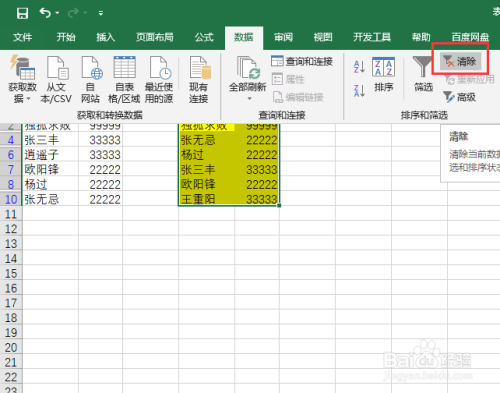The height and width of the screenshot is (393, 500).
Task: Select row header 11
Action: 11,214
